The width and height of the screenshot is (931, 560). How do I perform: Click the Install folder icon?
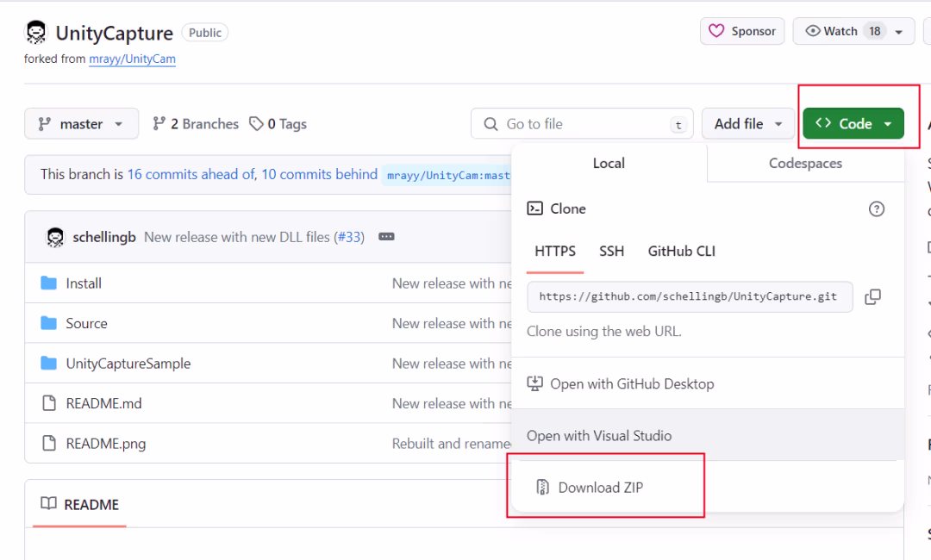(48, 283)
